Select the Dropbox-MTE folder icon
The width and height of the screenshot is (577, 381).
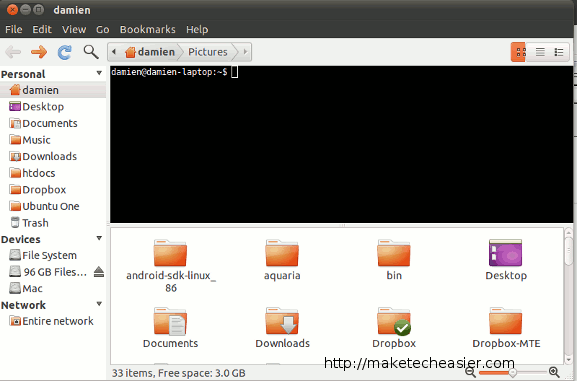point(506,321)
